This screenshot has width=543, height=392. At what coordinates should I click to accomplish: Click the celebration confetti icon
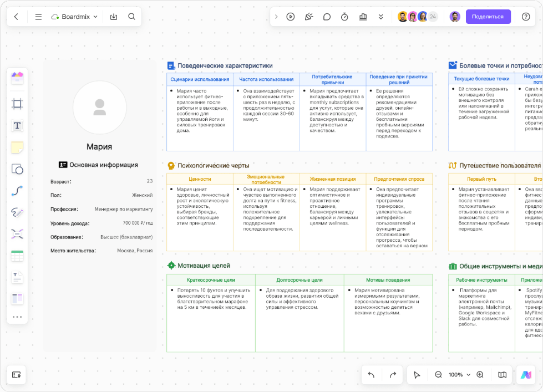tap(309, 17)
